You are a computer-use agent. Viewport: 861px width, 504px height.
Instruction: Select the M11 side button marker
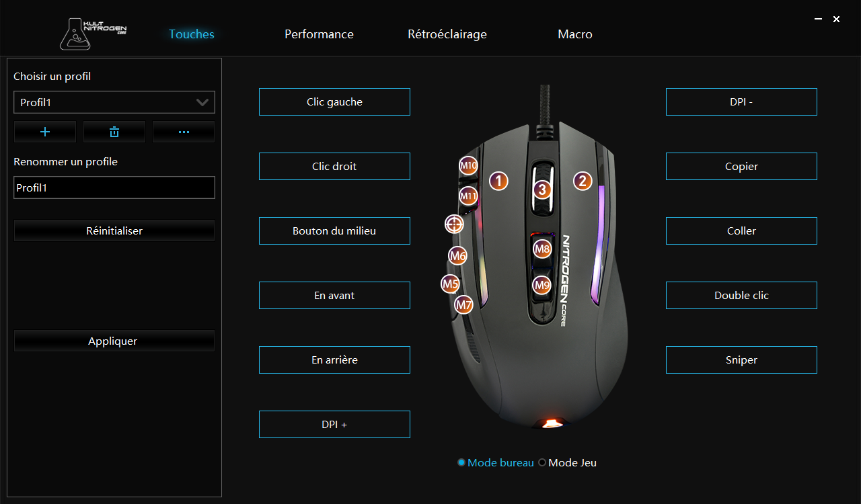(469, 197)
